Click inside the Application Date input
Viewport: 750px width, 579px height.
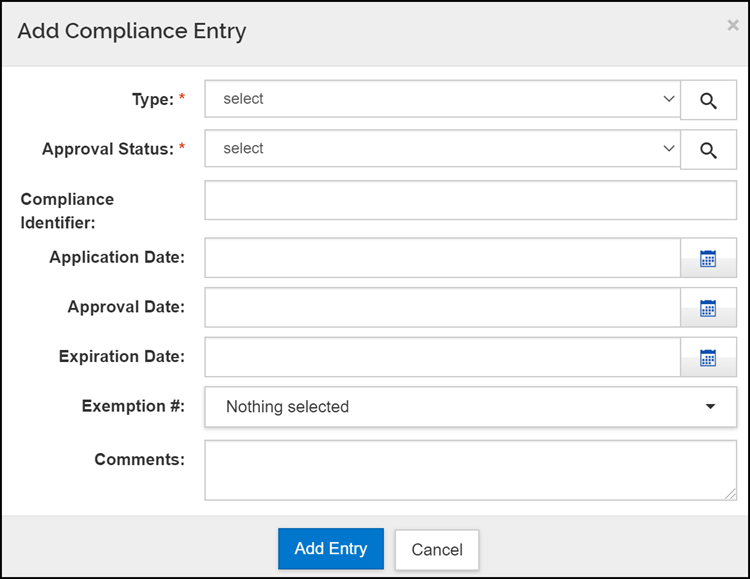(442, 258)
